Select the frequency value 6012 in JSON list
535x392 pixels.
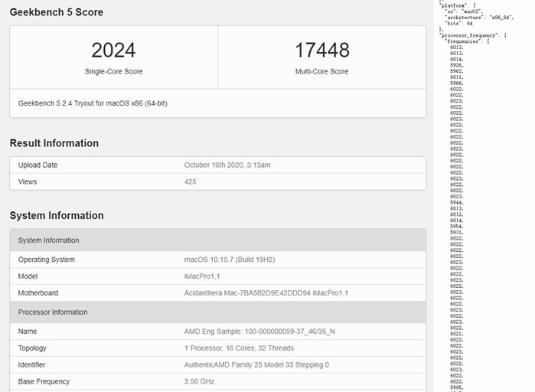pyautogui.click(x=456, y=214)
